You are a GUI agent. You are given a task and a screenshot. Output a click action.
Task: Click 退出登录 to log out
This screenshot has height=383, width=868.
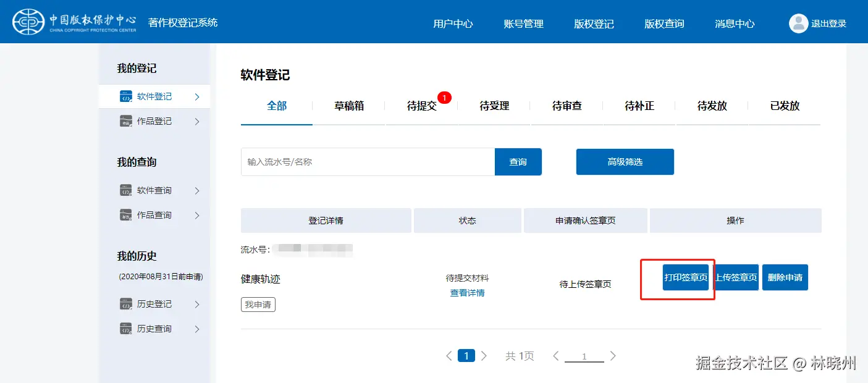point(828,24)
